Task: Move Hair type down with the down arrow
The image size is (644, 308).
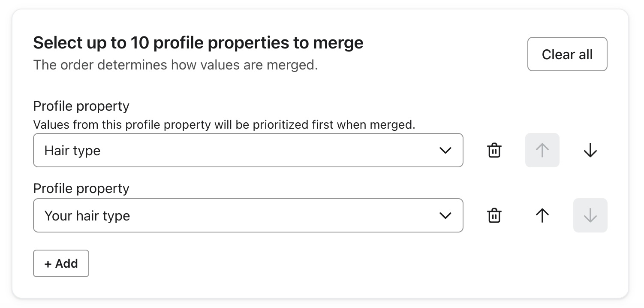Action: [590, 150]
